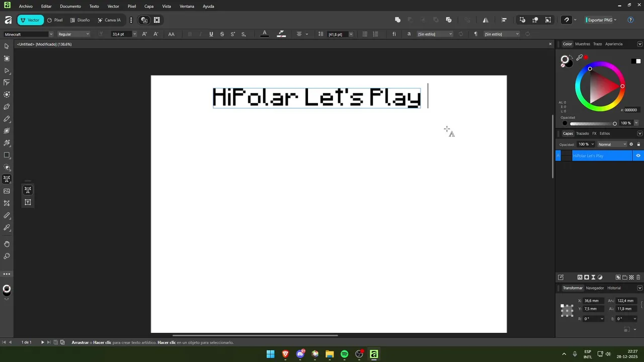Switch to the Navegador tab
This screenshot has width=644, height=362.
(595, 288)
